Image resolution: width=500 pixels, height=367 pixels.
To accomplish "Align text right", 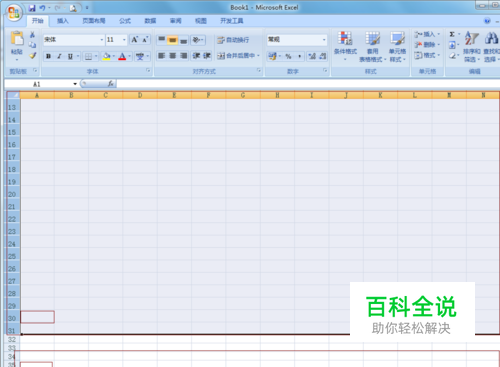I will 184,56.
